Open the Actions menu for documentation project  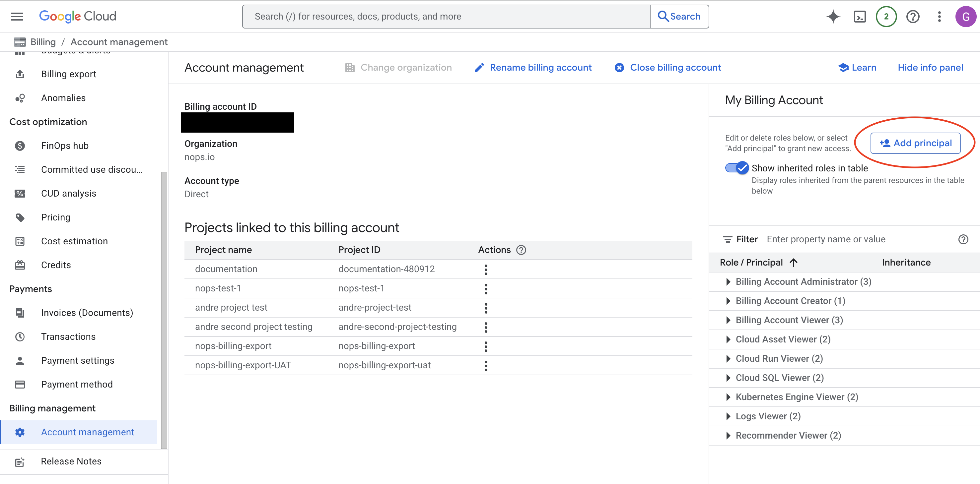pyautogui.click(x=486, y=269)
